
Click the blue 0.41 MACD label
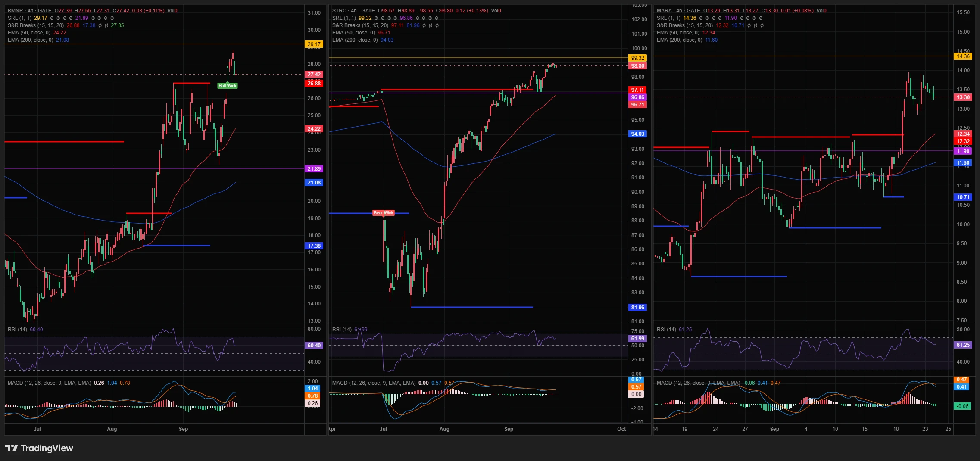tap(962, 387)
